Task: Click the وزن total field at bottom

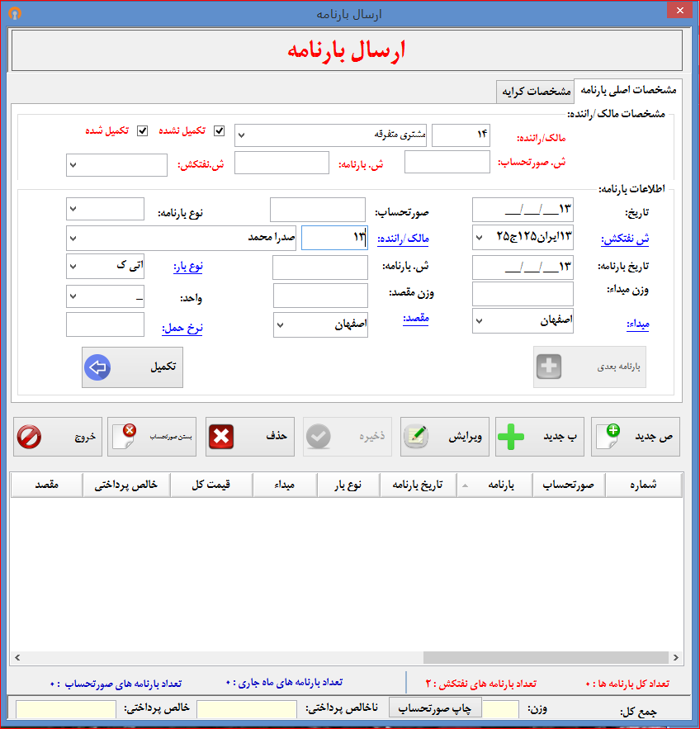Action: 500,709
